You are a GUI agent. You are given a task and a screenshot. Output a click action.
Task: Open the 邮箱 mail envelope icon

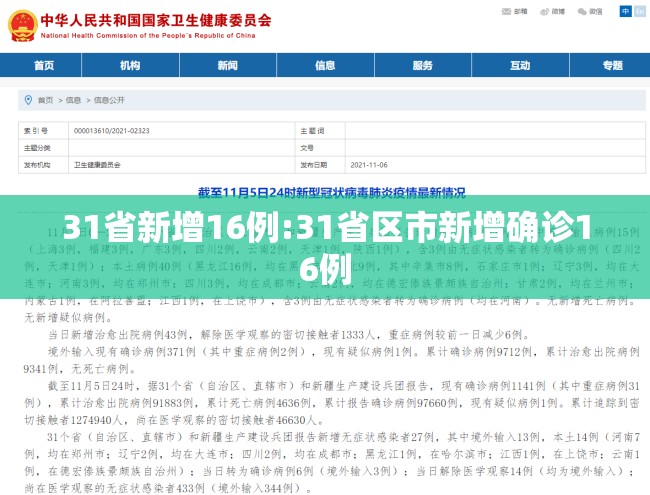[x=506, y=12]
